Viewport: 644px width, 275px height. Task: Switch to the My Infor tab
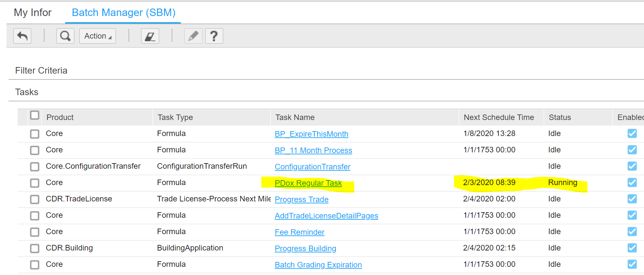tap(33, 12)
